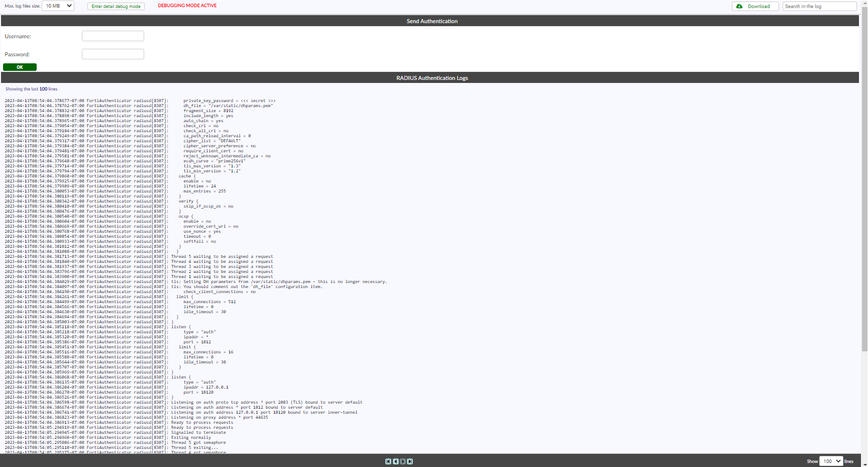Click the Download icon inside the Download button

[x=739, y=6]
